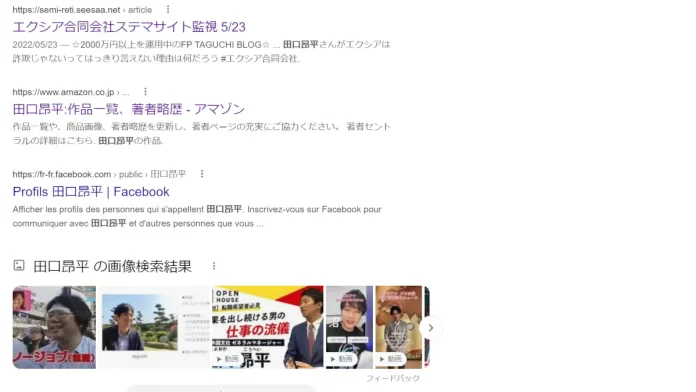
Task: Open the thumbnail of man in garden
Action: coord(154,327)
